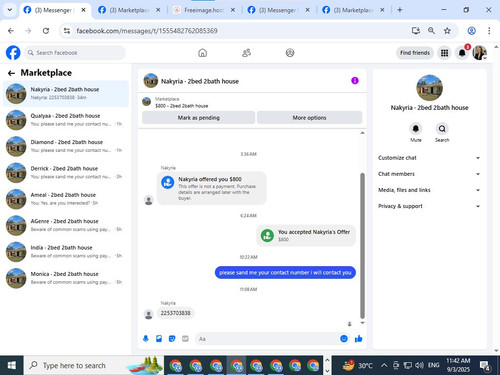Click the taskbar volume speaker icon
The image size is (500, 375).
(x=419, y=365)
